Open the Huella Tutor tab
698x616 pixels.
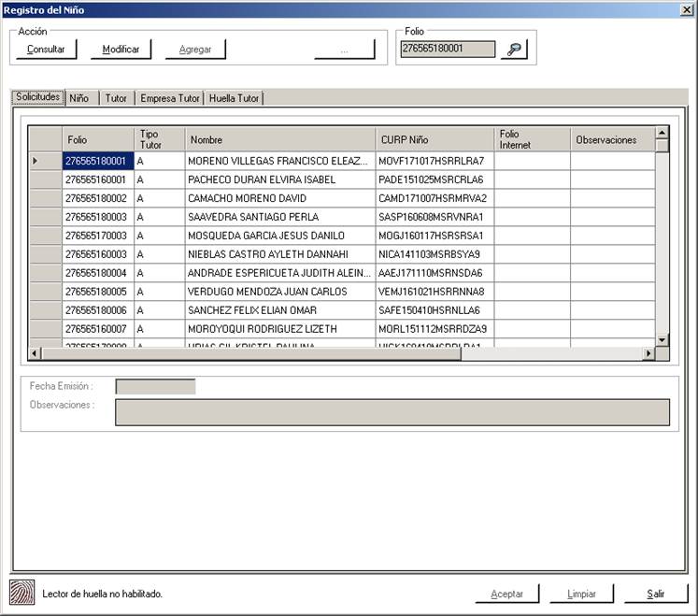point(234,98)
